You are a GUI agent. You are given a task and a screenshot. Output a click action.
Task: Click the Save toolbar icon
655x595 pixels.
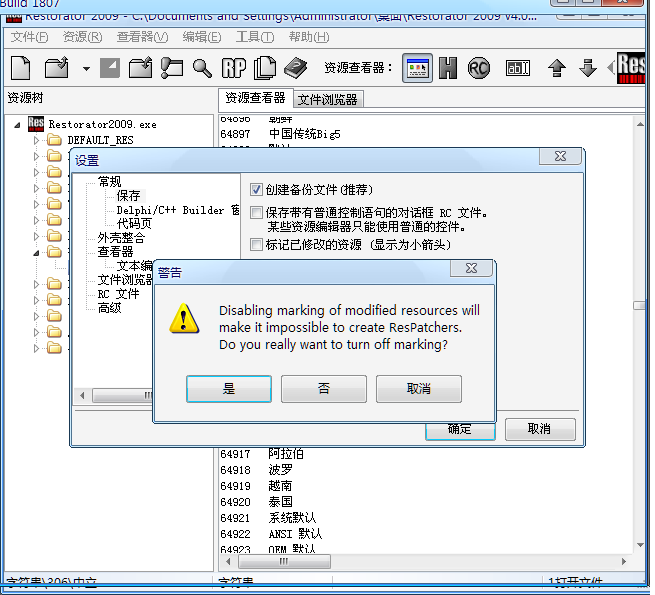click(x=110, y=68)
